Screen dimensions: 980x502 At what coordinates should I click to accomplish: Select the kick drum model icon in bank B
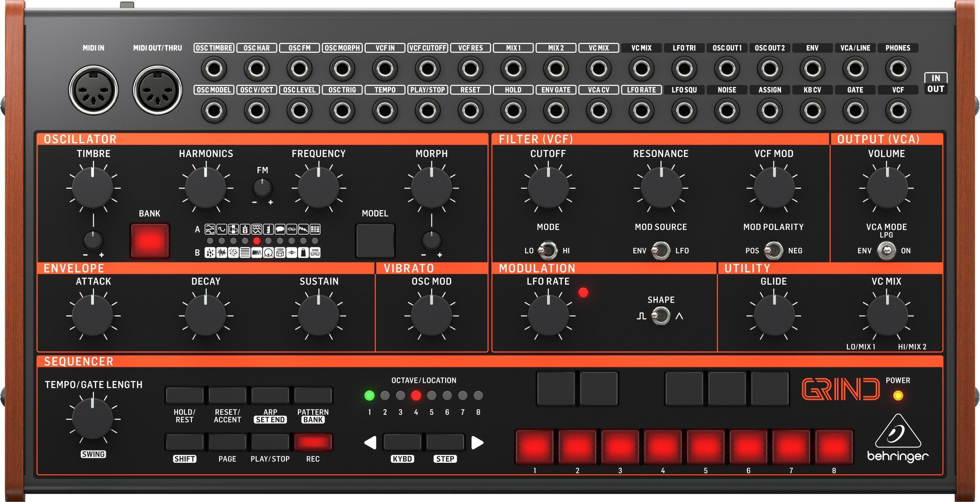point(269,253)
